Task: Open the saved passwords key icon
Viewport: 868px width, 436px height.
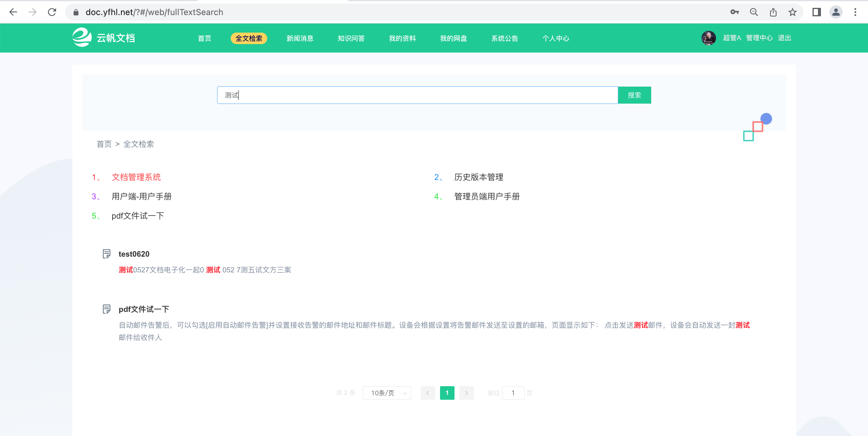Action: click(735, 12)
